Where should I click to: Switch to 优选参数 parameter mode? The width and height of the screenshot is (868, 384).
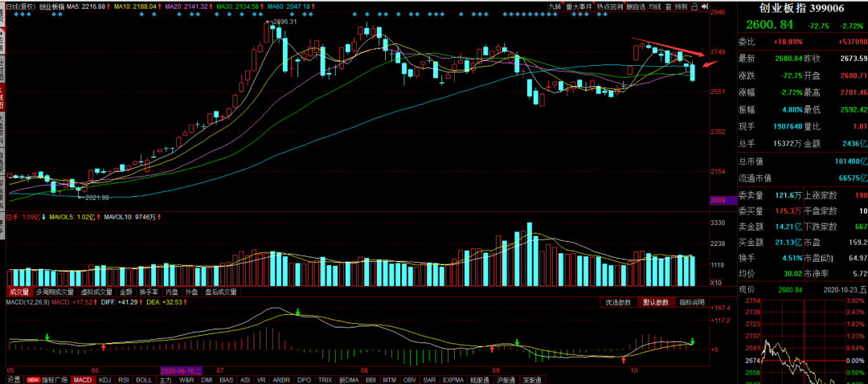tap(617, 303)
